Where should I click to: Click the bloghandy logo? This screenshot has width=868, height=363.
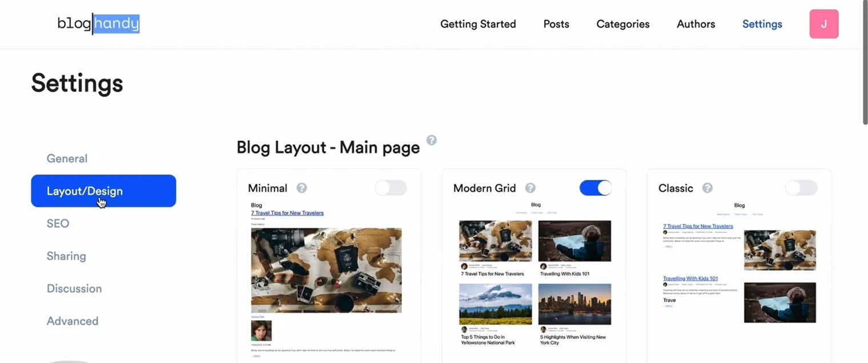[x=98, y=23]
